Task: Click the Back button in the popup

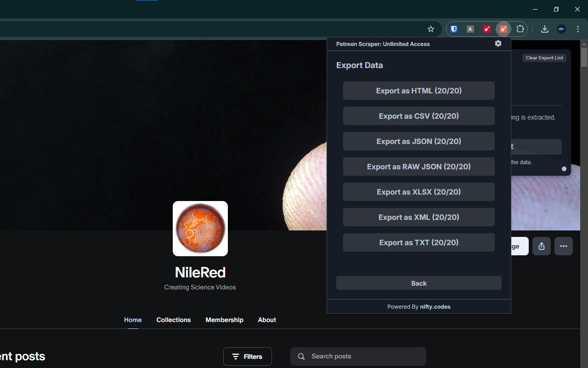Action: pyautogui.click(x=418, y=283)
